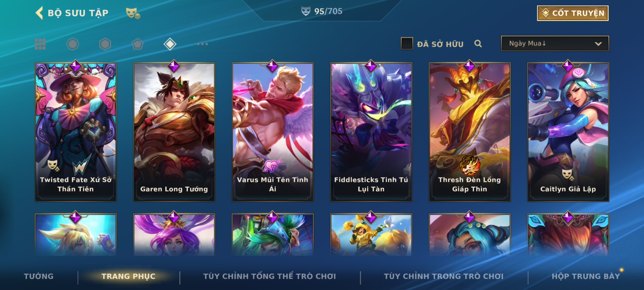
Task: Go back using the Bộ Sưu Tập arrow
Action: (39, 13)
